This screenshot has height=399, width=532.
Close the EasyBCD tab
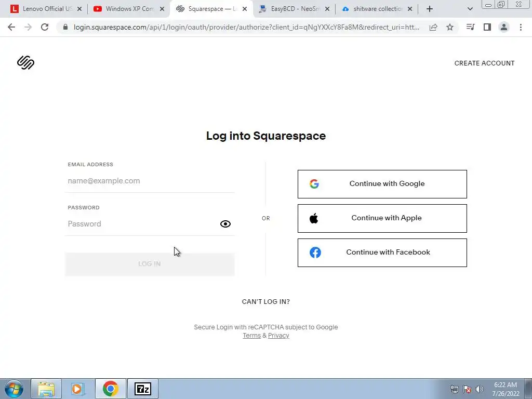coord(327,9)
